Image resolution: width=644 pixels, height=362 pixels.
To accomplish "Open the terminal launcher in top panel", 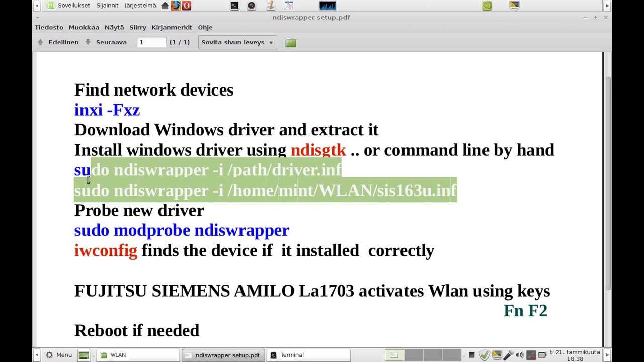I will point(234,6).
